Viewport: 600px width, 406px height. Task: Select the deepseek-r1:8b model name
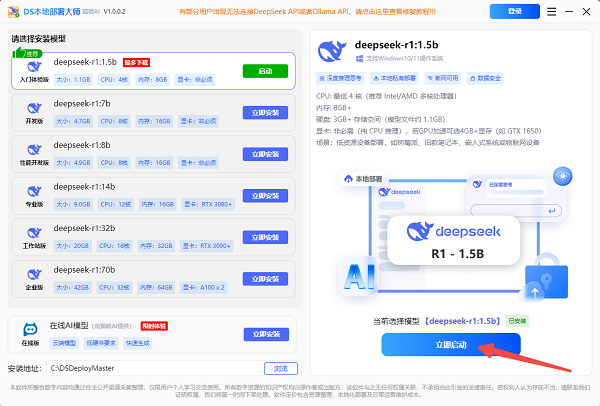coord(82,145)
